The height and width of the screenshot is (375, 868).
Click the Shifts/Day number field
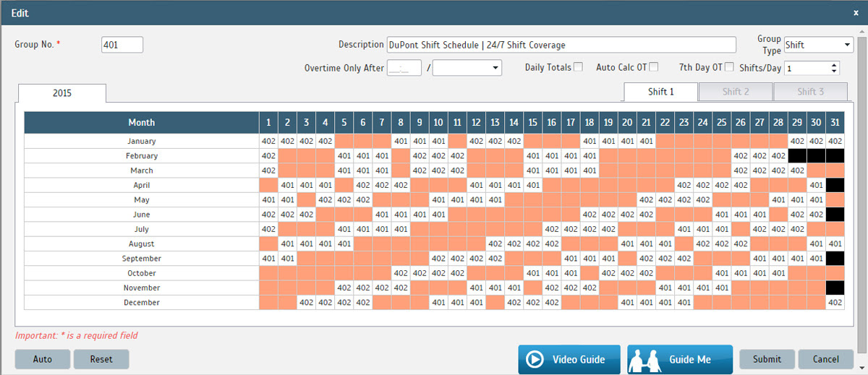pos(807,68)
